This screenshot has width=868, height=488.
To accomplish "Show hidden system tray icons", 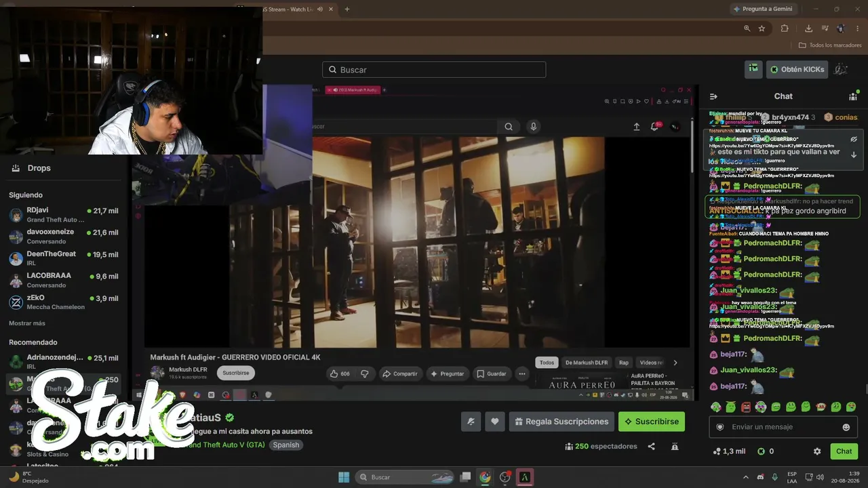I will click(745, 477).
